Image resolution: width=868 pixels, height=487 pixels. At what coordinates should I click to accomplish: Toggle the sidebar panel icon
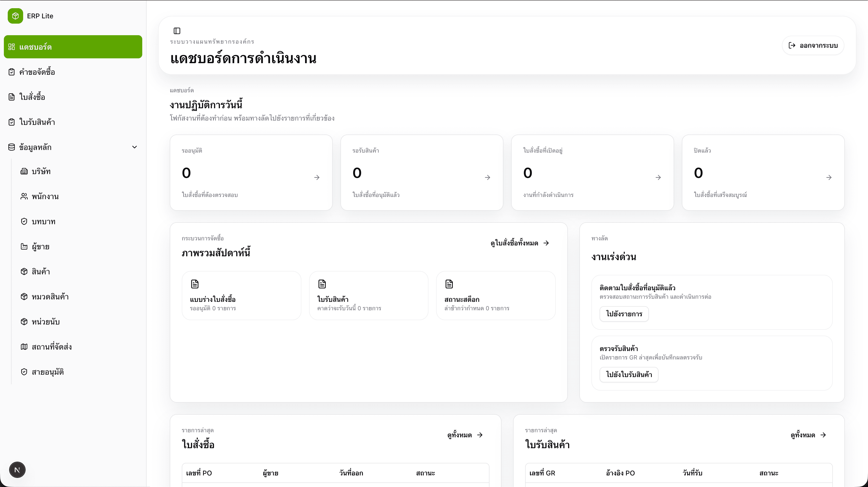[x=177, y=31]
